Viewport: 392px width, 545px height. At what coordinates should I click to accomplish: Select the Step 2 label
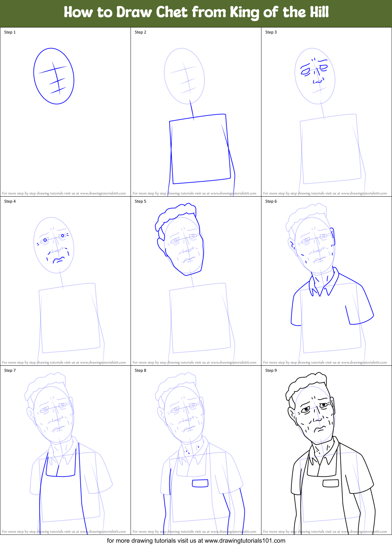[x=140, y=32]
